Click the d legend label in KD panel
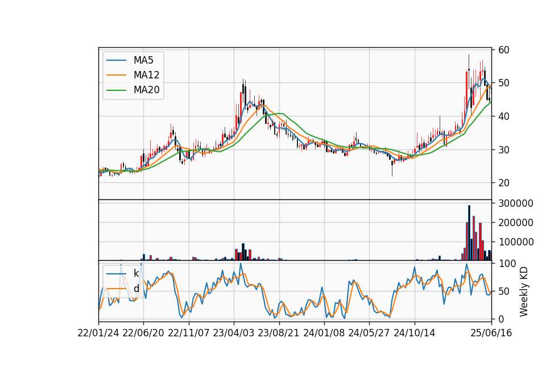The height and width of the screenshot is (392, 546). point(136,289)
